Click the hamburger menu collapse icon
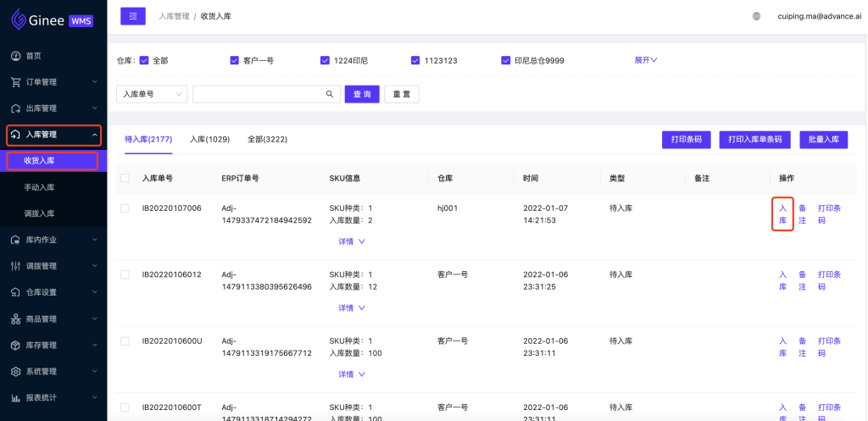Viewport: 868px width, 421px height. pos(133,16)
